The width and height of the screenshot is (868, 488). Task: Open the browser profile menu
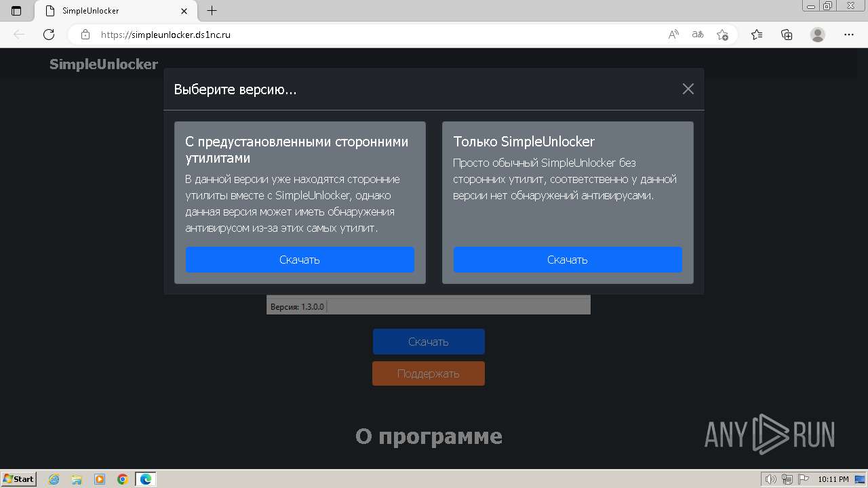click(x=818, y=35)
